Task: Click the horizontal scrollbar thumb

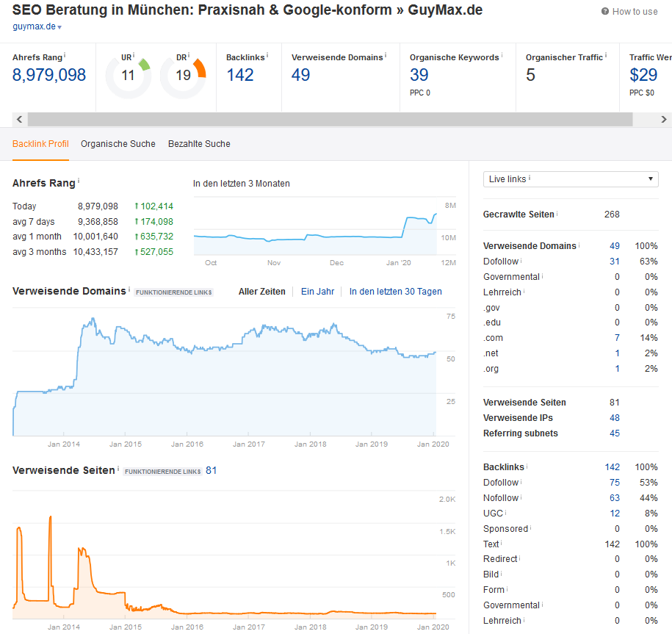Action: 330,119
